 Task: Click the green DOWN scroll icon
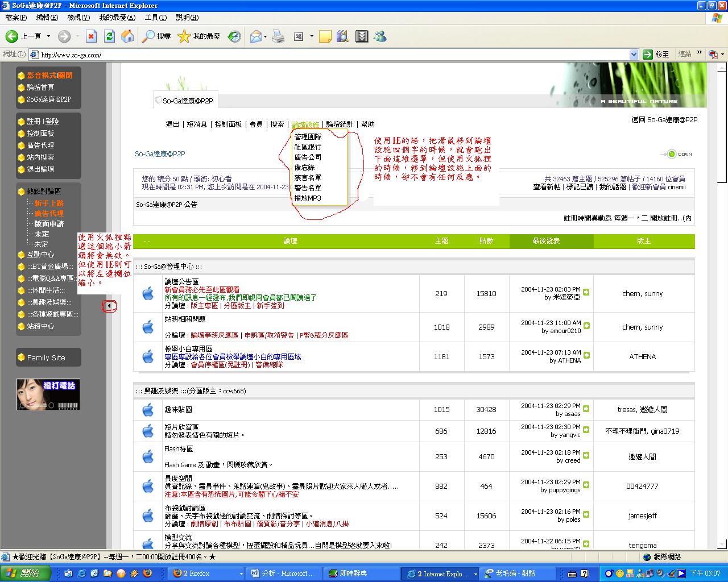(672, 154)
